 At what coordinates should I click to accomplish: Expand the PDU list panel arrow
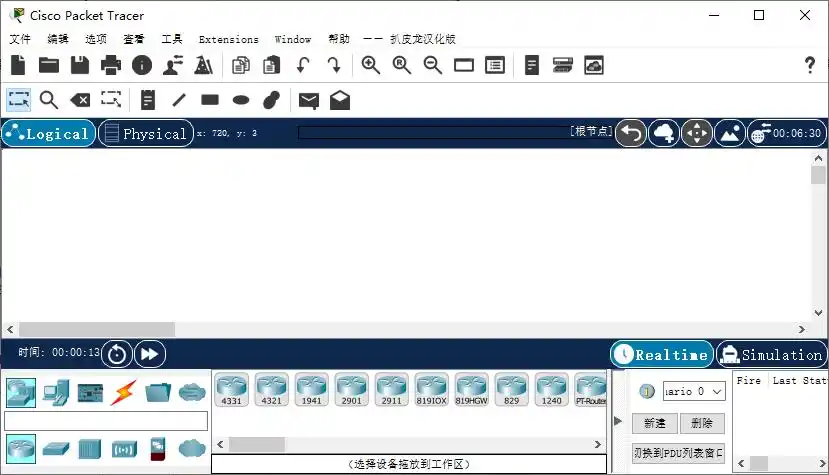tap(617, 421)
